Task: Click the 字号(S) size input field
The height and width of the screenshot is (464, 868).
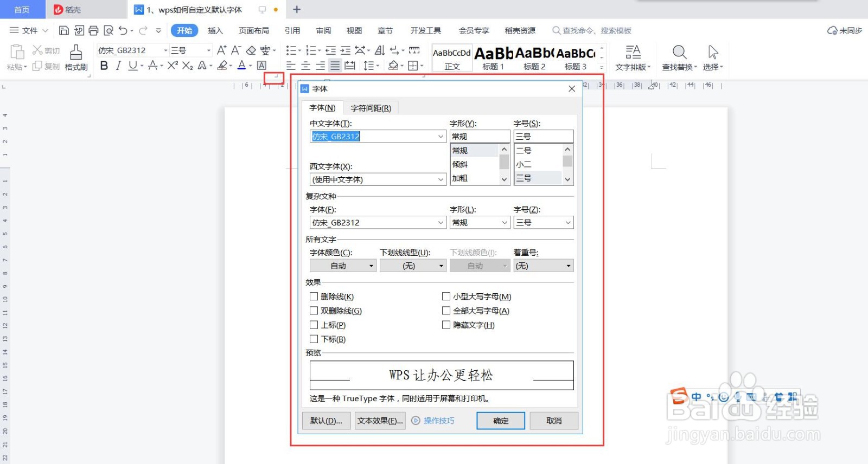Action: [544, 137]
